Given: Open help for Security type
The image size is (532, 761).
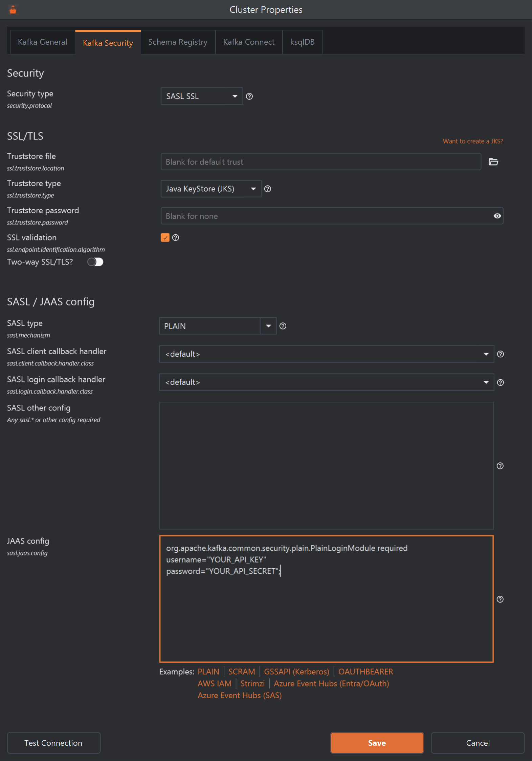Looking at the screenshot, I should pos(249,97).
